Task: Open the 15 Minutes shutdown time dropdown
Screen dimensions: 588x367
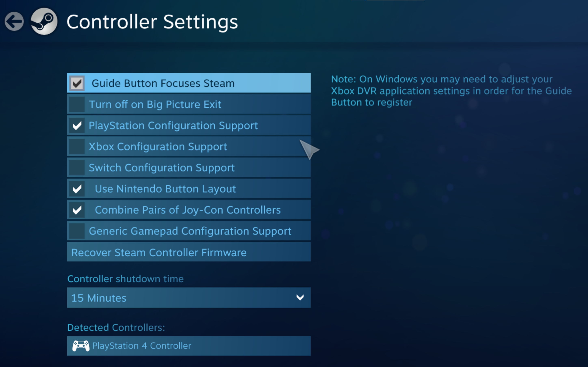Action: pyautogui.click(x=189, y=298)
